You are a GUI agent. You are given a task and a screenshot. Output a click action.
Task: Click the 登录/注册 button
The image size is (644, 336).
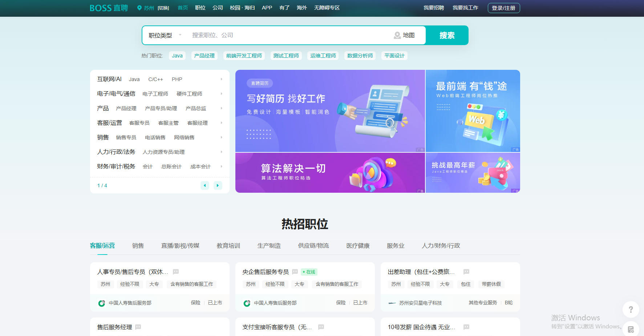[x=504, y=8]
